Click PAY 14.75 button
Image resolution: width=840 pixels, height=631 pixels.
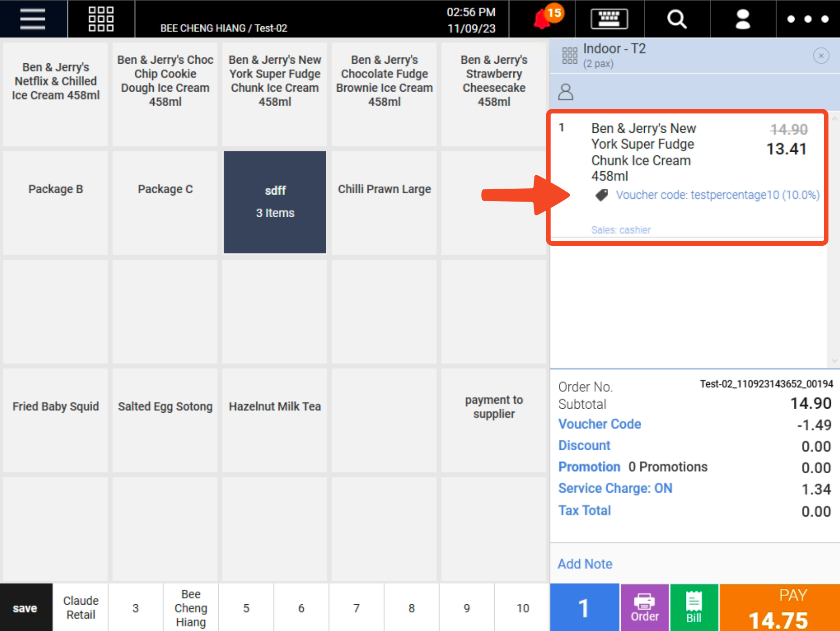click(x=780, y=607)
